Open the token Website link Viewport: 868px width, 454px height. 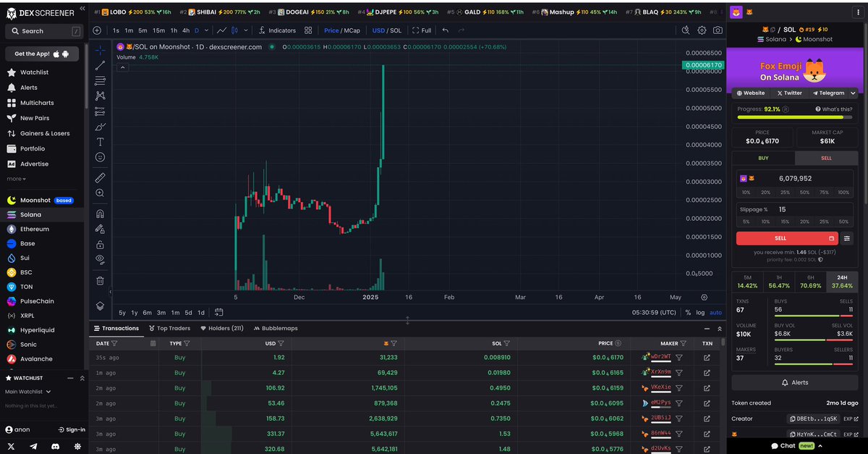pyautogui.click(x=749, y=93)
